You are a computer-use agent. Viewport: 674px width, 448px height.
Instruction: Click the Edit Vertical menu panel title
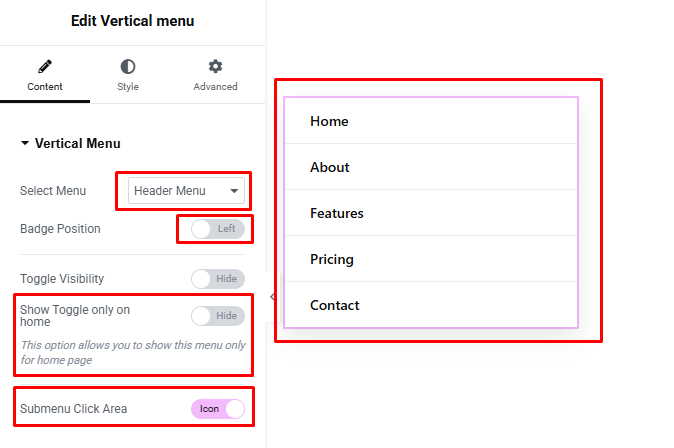pos(133,21)
